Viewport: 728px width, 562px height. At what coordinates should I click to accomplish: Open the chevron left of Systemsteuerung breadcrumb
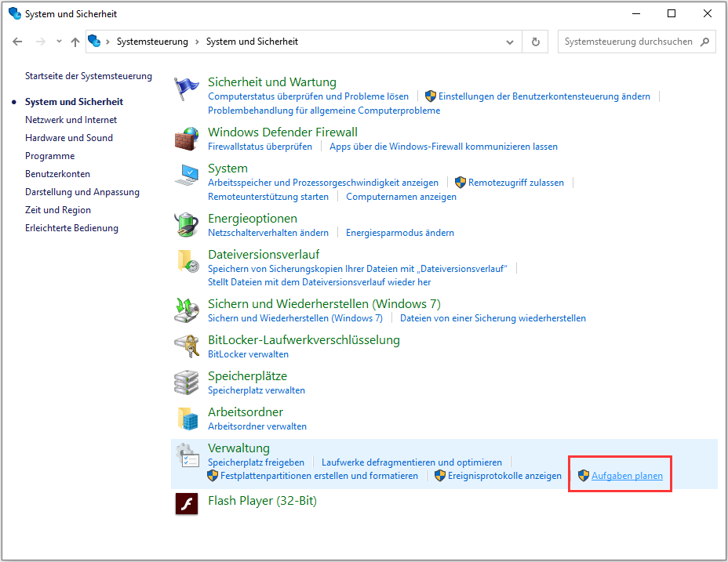(x=108, y=42)
